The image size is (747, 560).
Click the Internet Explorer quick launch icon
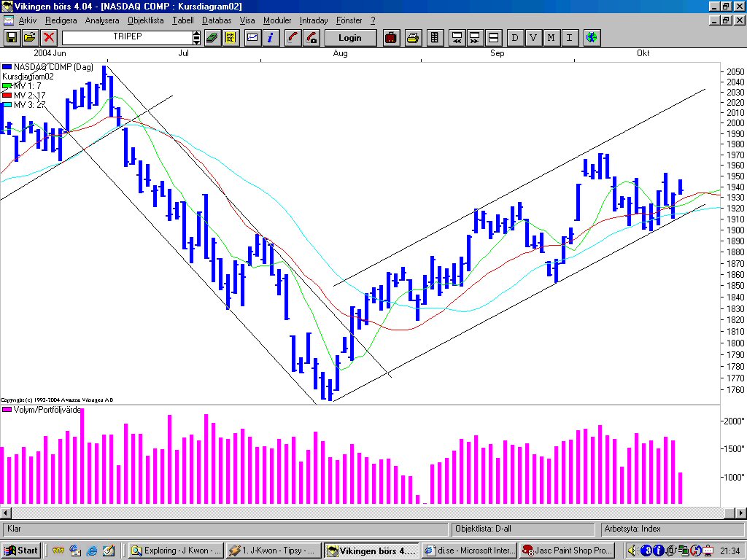point(92,551)
